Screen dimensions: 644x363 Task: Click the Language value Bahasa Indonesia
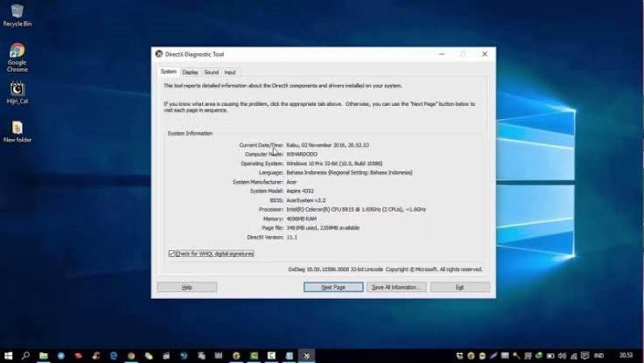(349, 173)
